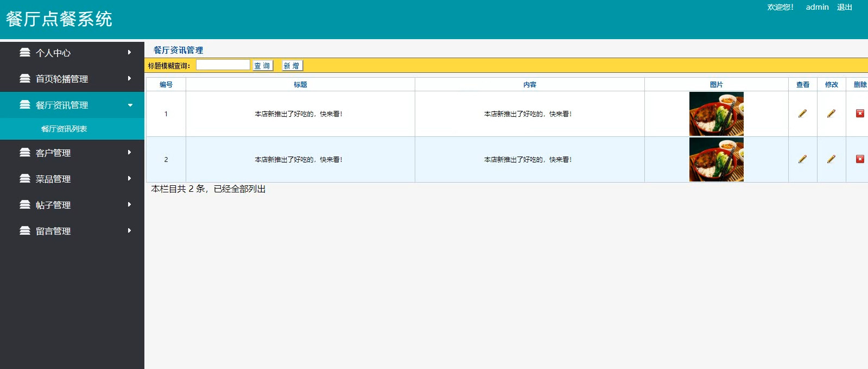Click the edit pencil icon in row 1
This screenshot has height=369, width=868.
[x=831, y=114]
